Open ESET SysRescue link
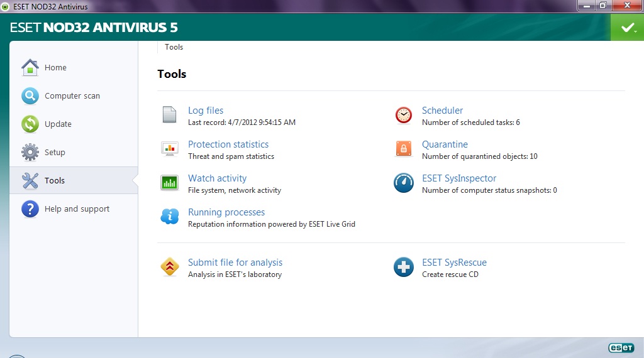Image resolution: width=644 pixels, height=358 pixels. (x=454, y=263)
